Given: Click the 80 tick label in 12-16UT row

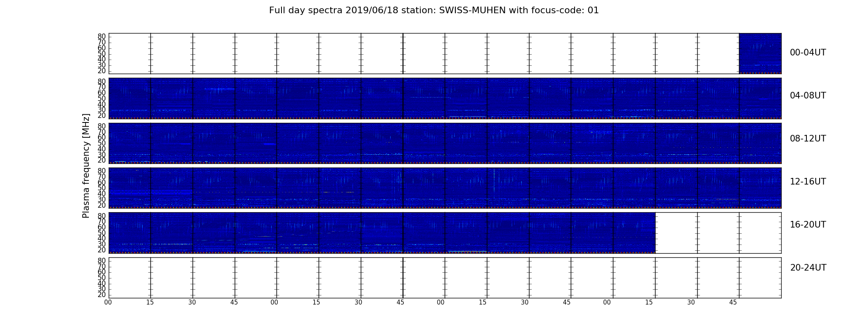Looking at the screenshot, I should point(102,171).
